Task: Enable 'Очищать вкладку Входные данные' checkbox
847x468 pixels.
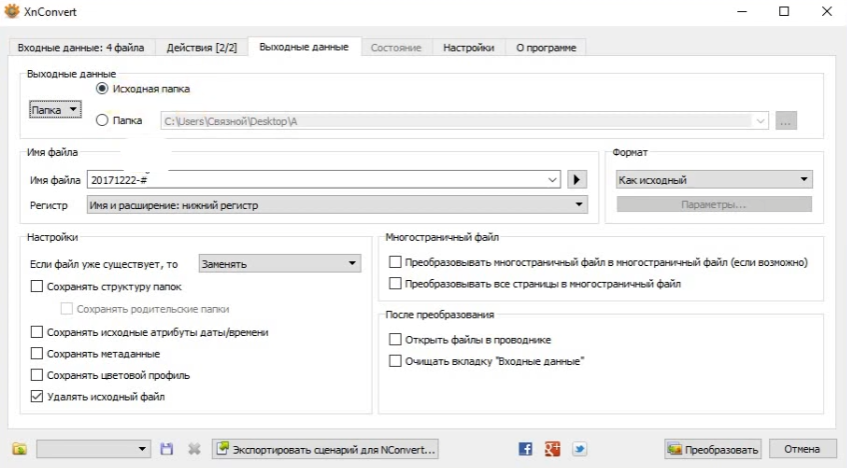Action: point(395,360)
